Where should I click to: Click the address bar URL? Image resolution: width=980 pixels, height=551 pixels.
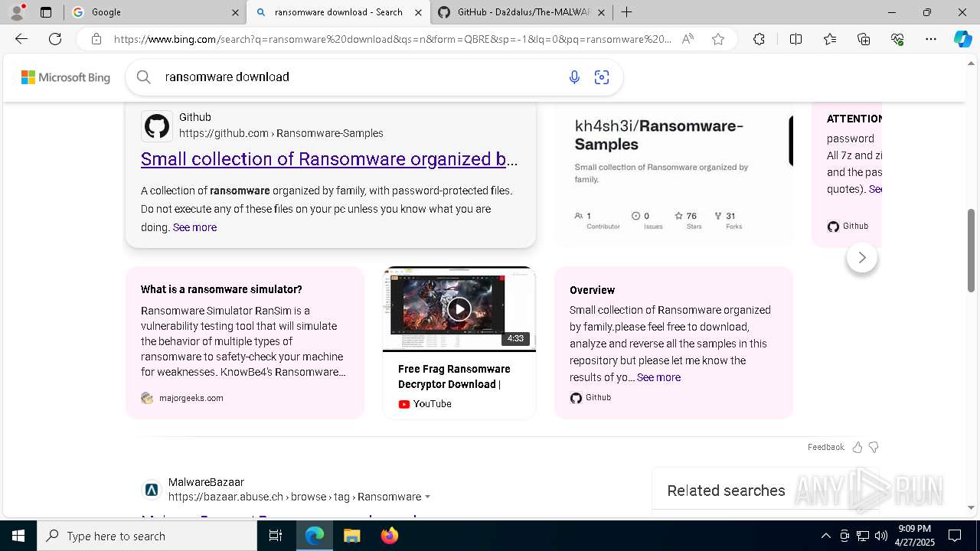[x=393, y=39]
